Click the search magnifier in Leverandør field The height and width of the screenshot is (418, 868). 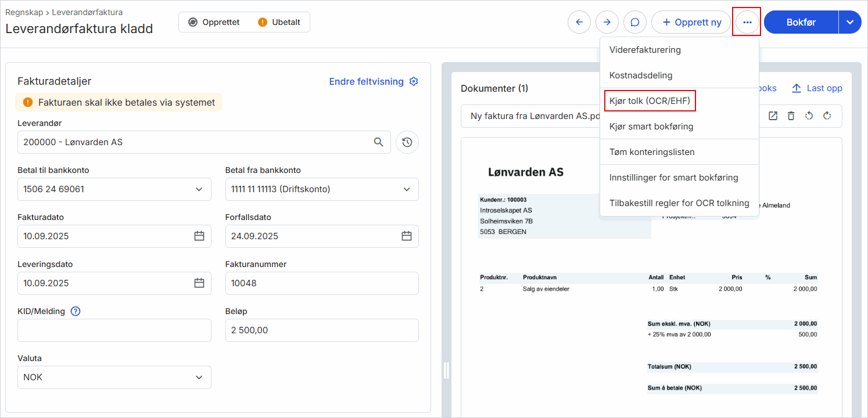[x=379, y=142]
